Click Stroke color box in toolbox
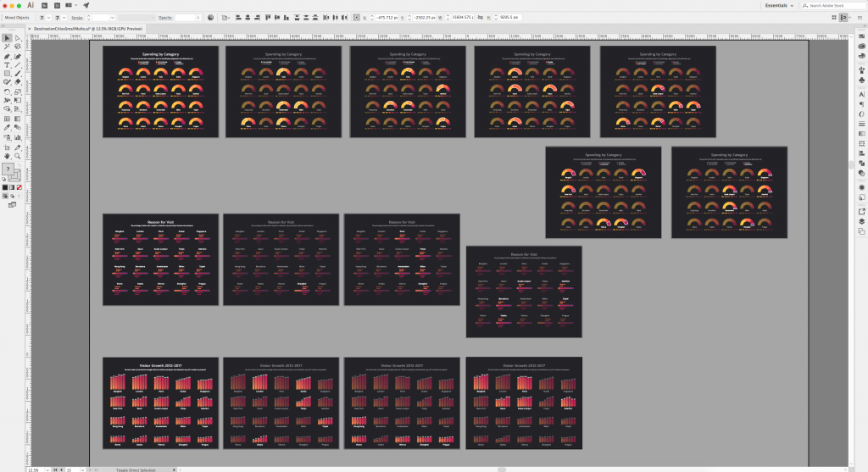This screenshot has height=472, width=868. point(17,178)
